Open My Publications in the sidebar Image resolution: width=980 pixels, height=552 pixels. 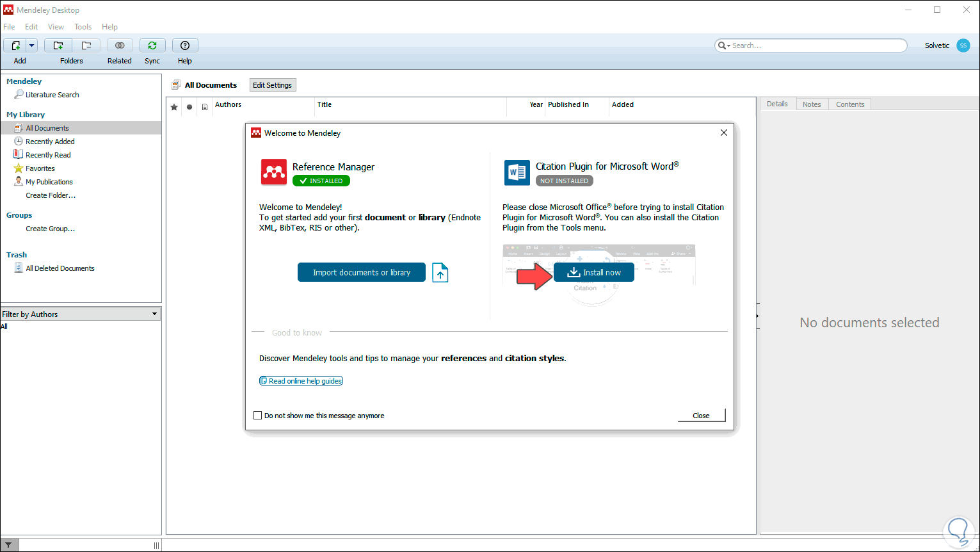49,182
